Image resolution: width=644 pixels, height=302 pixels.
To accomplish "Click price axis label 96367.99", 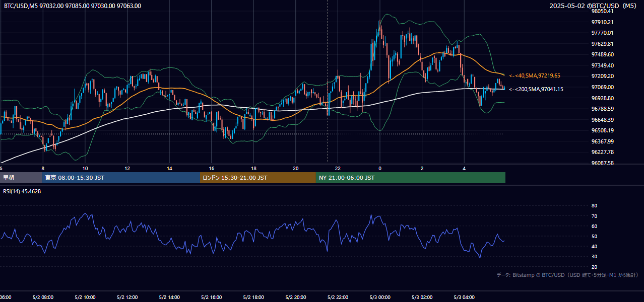I will click(x=603, y=141).
